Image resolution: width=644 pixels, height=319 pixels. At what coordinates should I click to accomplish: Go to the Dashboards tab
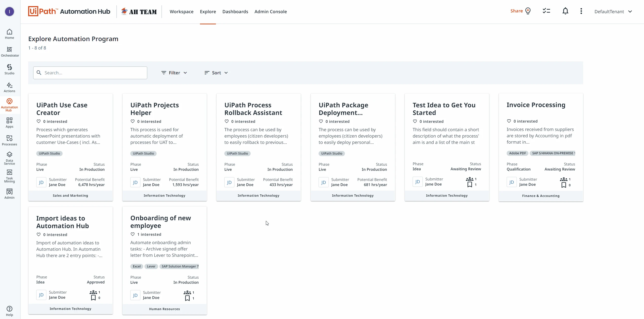tap(235, 11)
